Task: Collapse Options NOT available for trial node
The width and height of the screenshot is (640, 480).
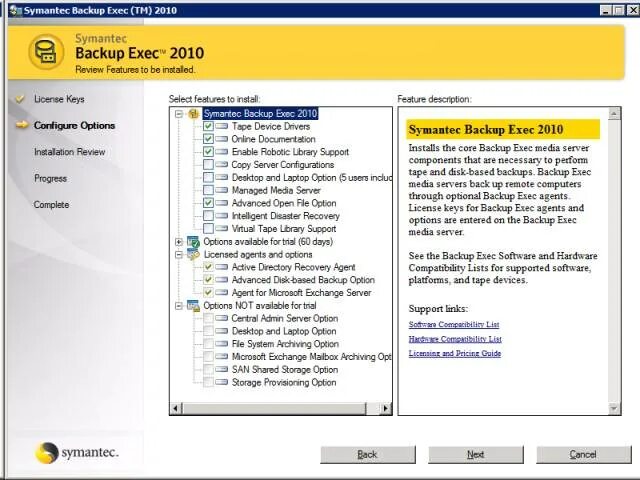Action: pyautogui.click(x=178, y=305)
